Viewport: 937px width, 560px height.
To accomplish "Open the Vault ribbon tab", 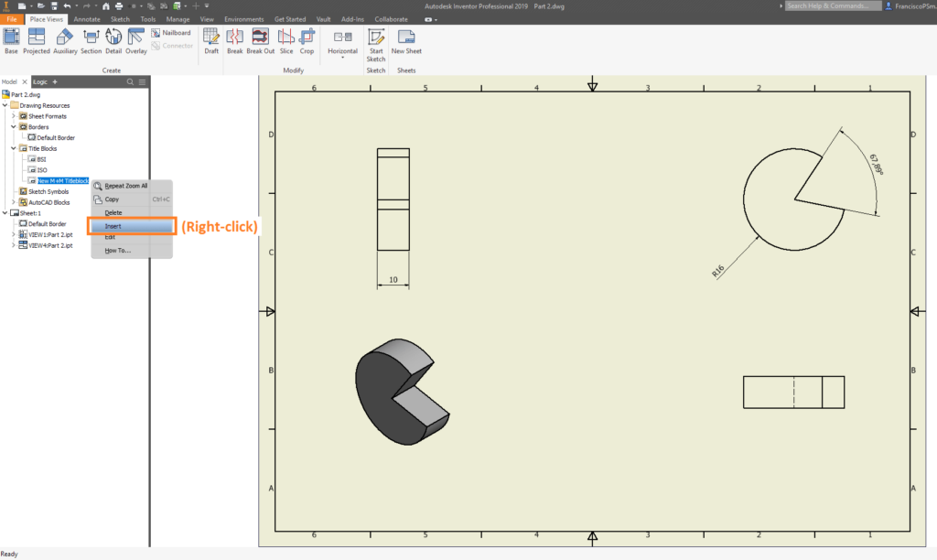I will pyautogui.click(x=323, y=19).
